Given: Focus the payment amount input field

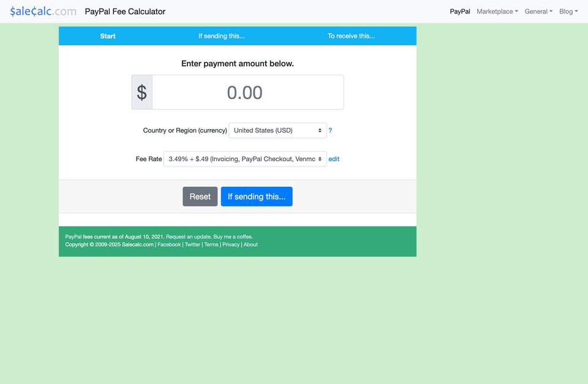Looking at the screenshot, I should tap(247, 92).
